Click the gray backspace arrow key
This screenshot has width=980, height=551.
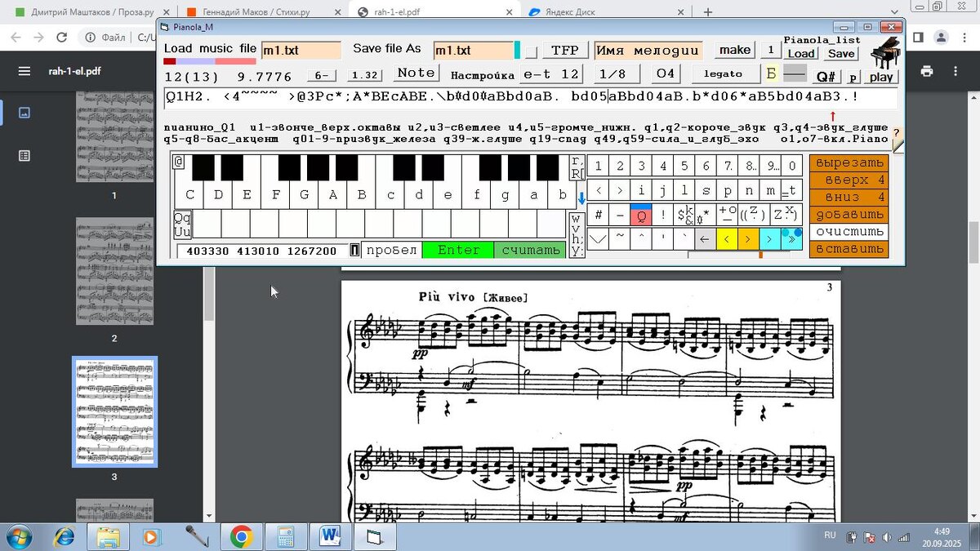(x=704, y=239)
